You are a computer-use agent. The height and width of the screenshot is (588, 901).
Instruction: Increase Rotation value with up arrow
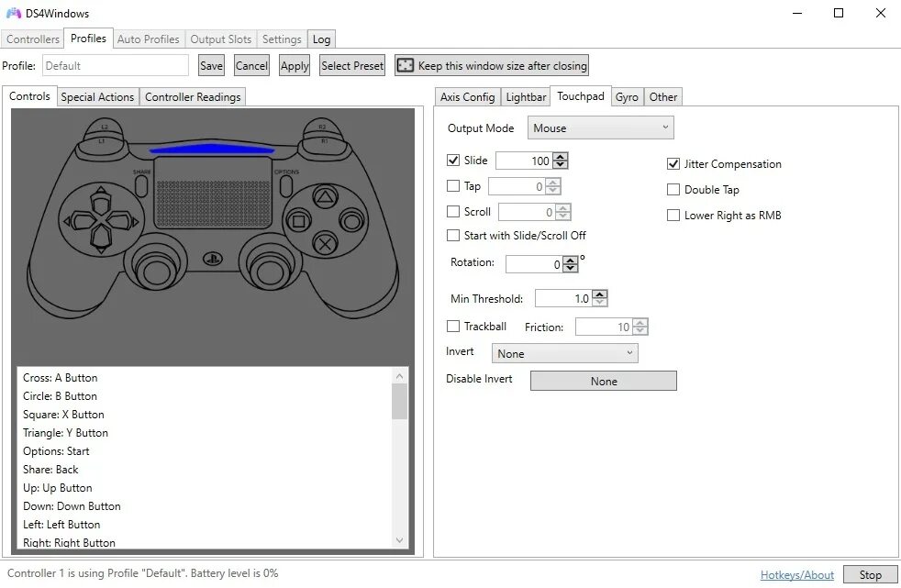(570, 261)
